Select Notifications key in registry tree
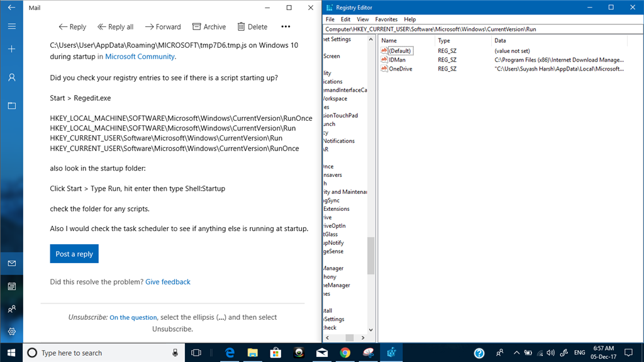Screen dimensions: 644x362 click(x=339, y=140)
